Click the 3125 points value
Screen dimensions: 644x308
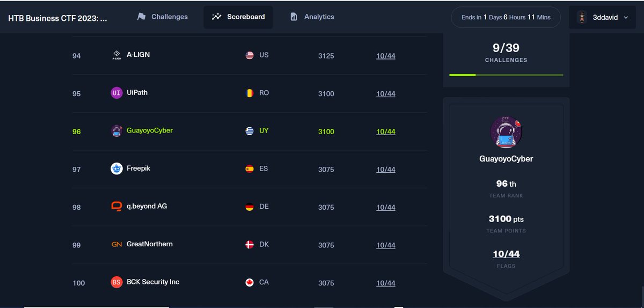pos(326,56)
